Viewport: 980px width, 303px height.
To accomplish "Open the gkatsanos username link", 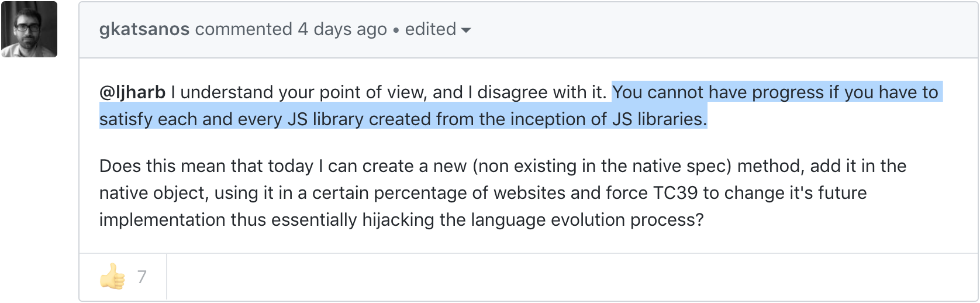I will [x=144, y=29].
